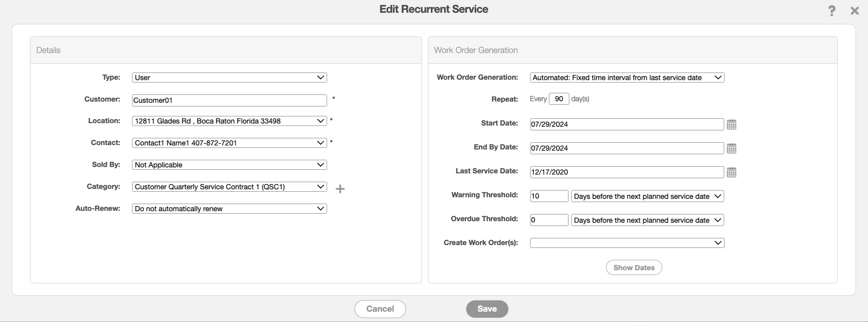Open the Category dropdown
Viewport: 868px width, 322px height.
229,187
